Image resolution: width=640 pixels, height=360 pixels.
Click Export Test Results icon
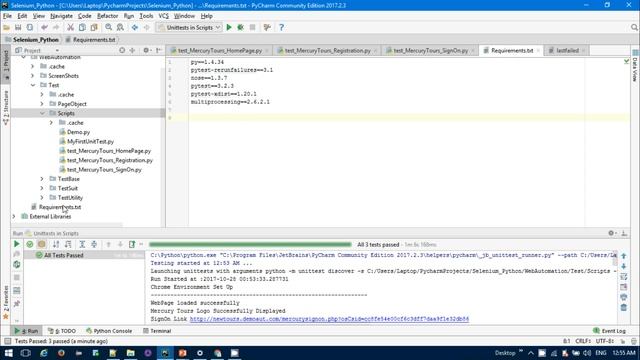coord(132,244)
